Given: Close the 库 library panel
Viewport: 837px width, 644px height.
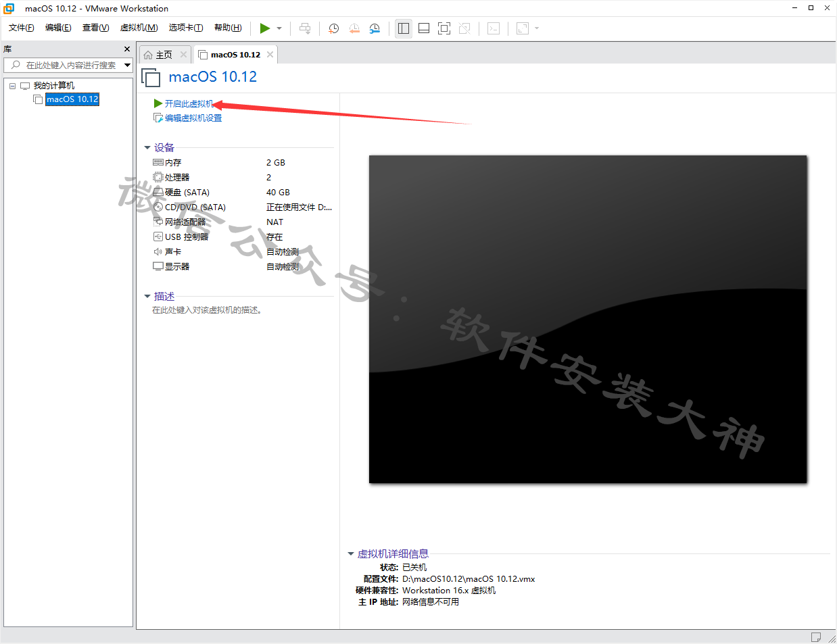Looking at the screenshot, I should coord(127,49).
